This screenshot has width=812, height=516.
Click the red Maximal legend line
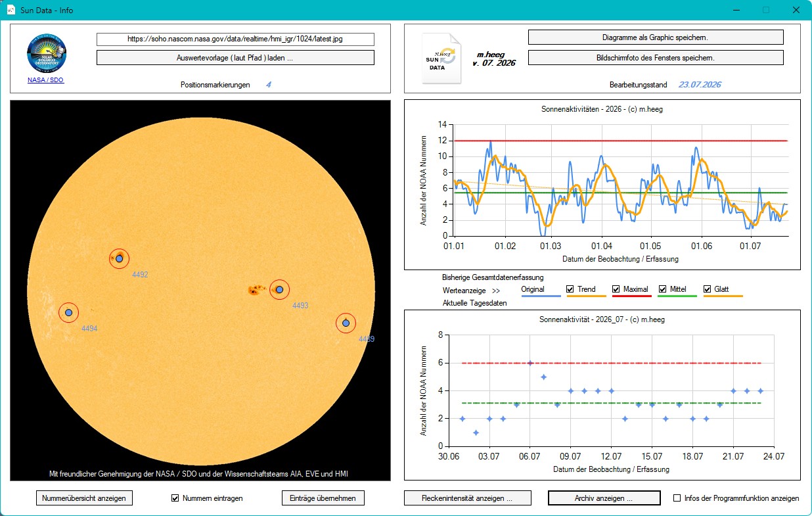point(631,296)
